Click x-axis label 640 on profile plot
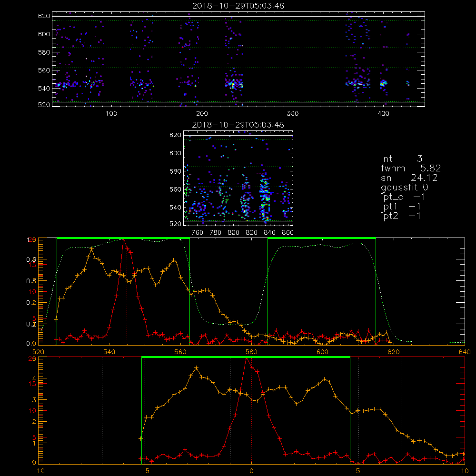476x476 pixels. pos(465,352)
